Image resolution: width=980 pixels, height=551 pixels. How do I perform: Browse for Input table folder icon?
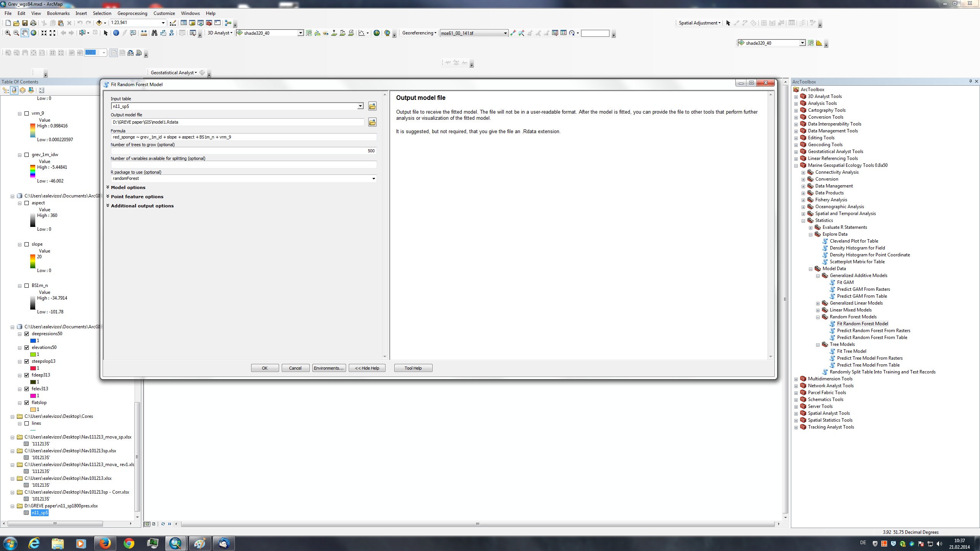(x=372, y=106)
